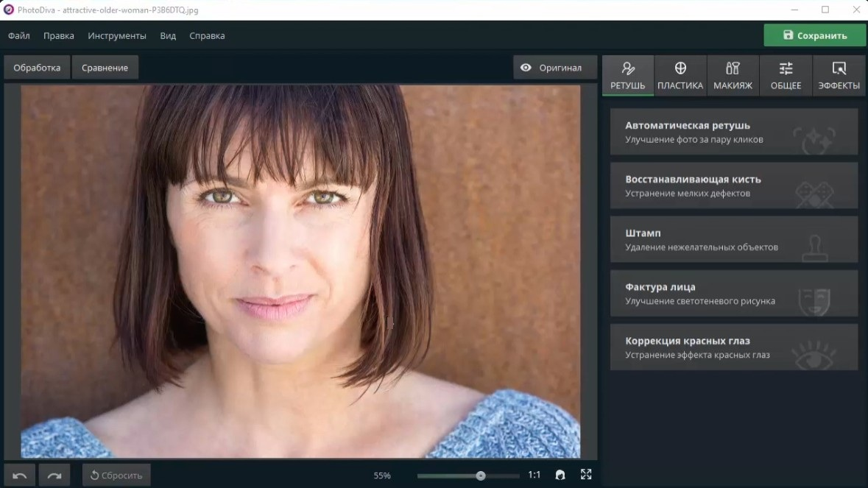Open the Штамп tool
This screenshot has height=488, width=868.
(x=734, y=239)
